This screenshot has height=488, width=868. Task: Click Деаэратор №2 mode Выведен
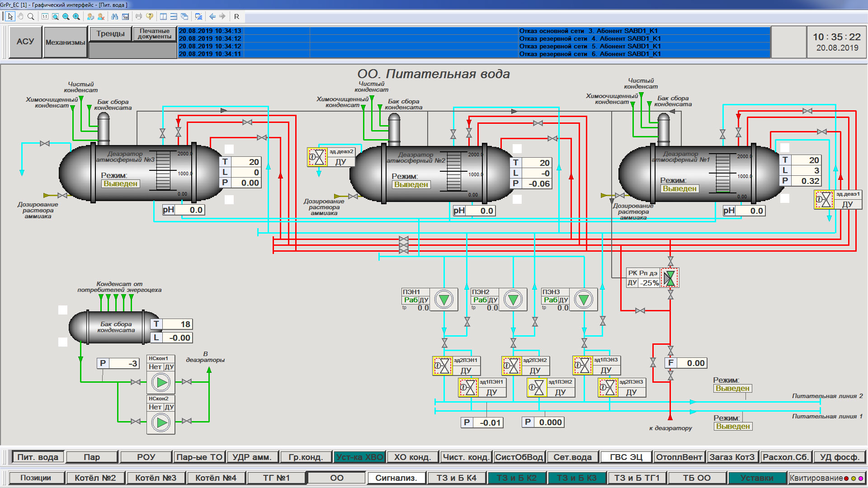pos(411,185)
